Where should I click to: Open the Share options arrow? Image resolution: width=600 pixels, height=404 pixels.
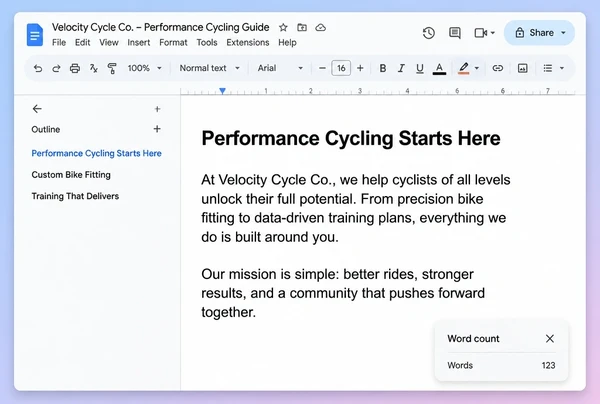tap(563, 33)
